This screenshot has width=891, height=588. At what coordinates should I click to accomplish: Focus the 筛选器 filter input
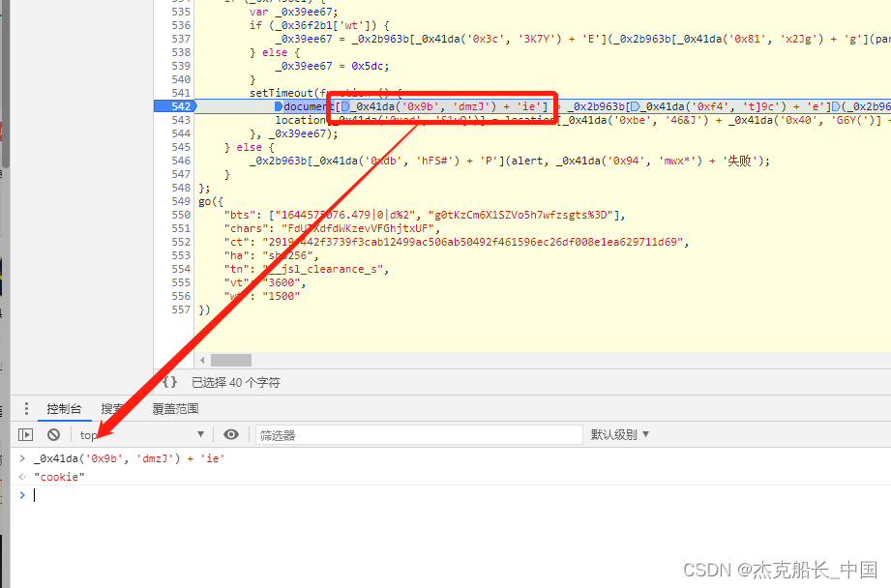pos(419,435)
